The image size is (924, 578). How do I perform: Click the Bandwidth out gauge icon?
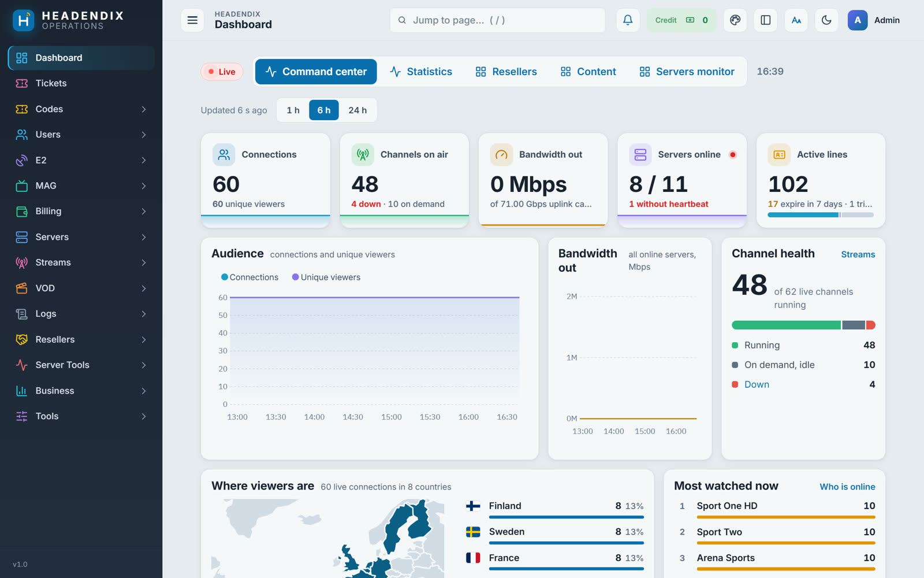(x=501, y=154)
